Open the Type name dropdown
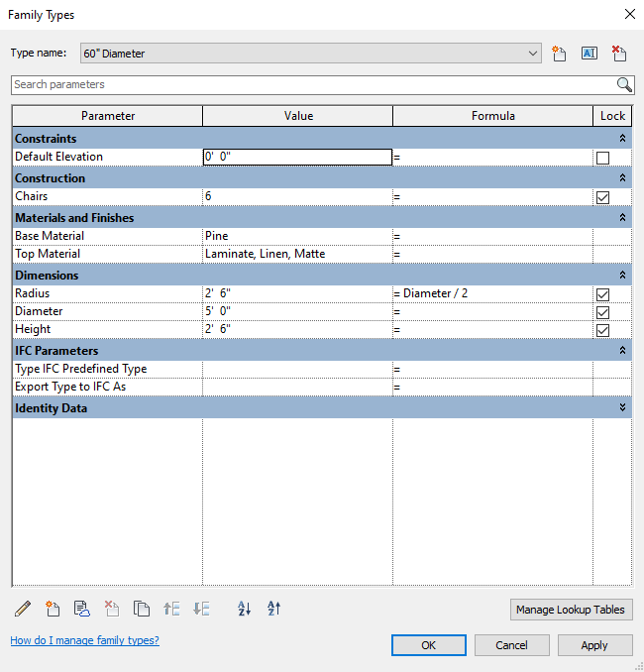Image resolution: width=644 pixels, height=672 pixels. coord(534,54)
